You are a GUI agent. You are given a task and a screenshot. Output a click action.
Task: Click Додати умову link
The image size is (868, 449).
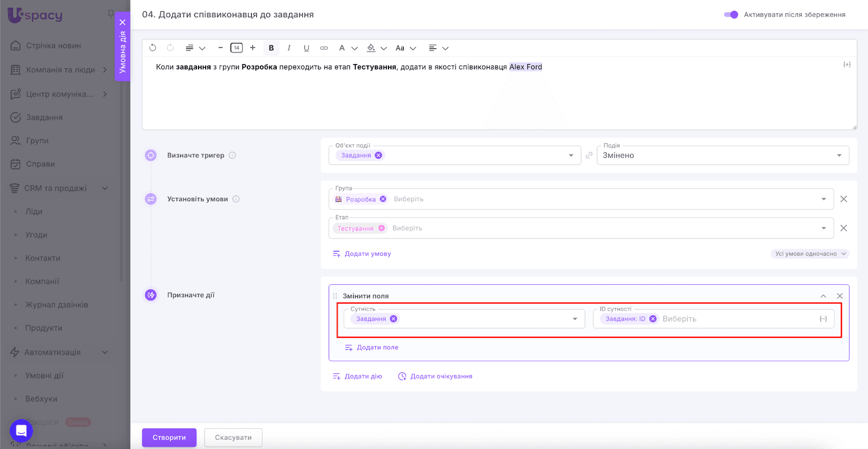367,254
